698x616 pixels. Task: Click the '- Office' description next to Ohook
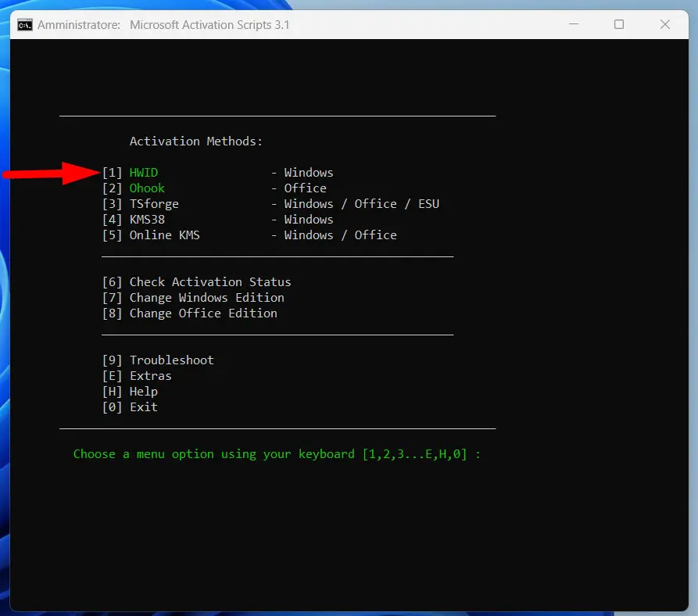point(299,188)
